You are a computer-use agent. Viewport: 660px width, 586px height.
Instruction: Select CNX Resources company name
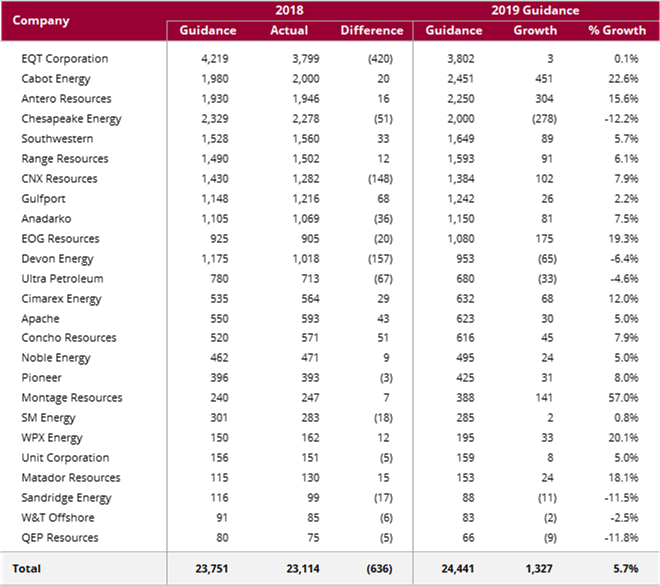coord(59,179)
